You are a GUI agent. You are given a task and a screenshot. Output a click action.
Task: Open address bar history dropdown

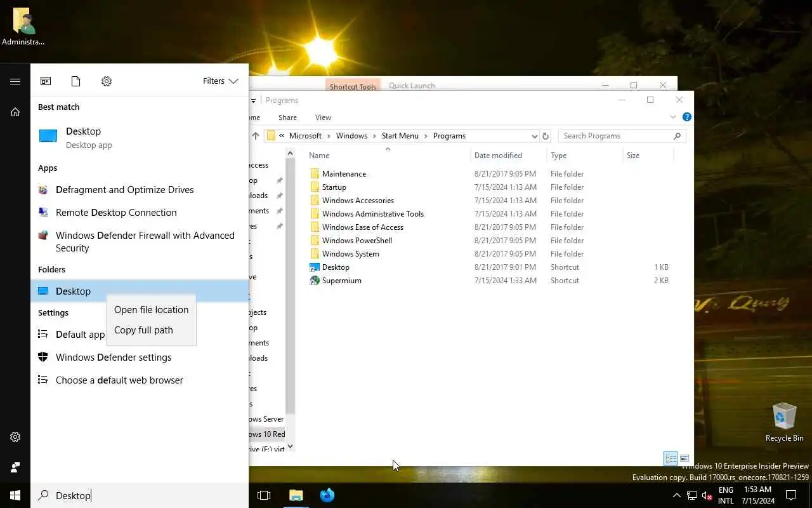click(534, 136)
